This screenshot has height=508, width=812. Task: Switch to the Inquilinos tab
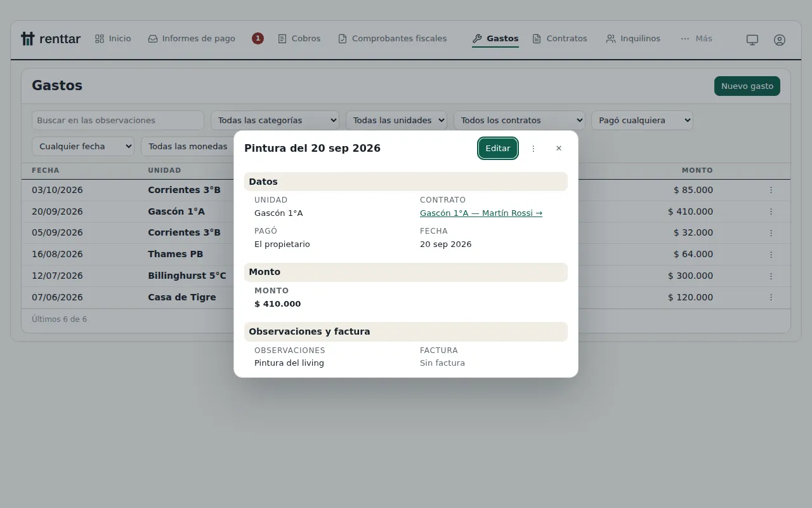[x=633, y=39]
